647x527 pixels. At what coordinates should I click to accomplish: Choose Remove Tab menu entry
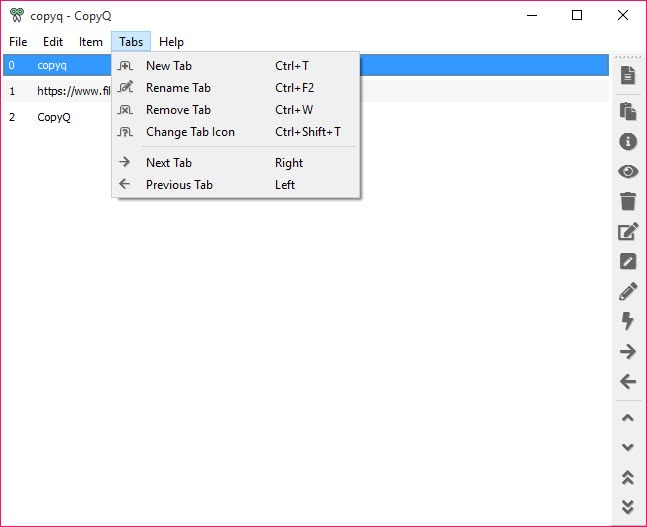[x=236, y=110]
